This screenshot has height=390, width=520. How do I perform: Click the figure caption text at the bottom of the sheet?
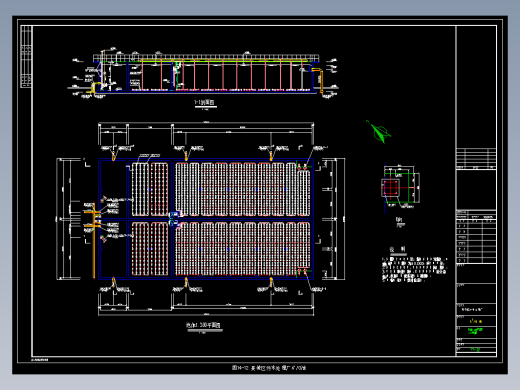[x=269, y=368]
